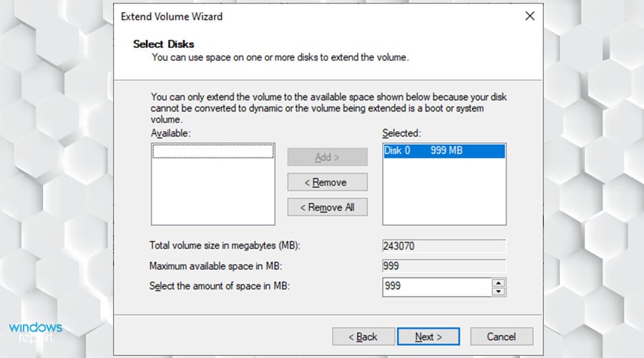Click the greyed-out Add button
644x358 pixels.
(x=327, y=157)
